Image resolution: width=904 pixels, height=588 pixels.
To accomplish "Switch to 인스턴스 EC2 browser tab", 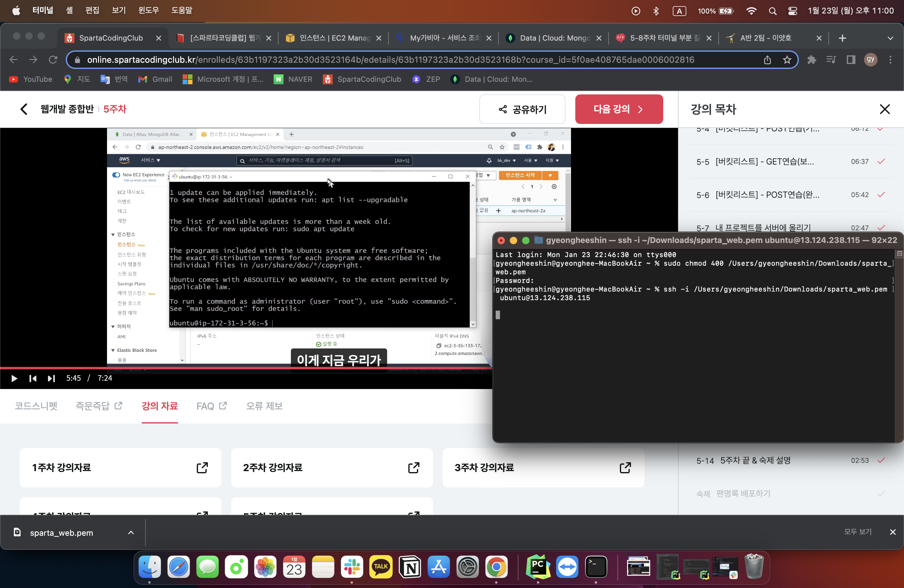I will (333, 38).
